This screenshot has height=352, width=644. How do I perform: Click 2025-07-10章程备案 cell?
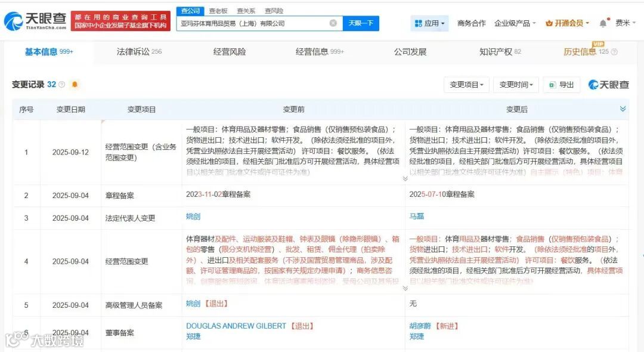[441, 194]
